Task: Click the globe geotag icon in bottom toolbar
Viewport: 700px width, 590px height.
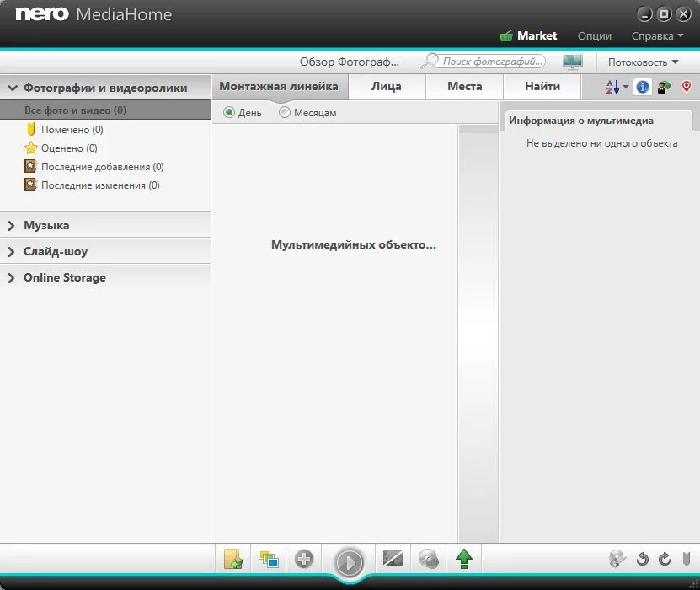Action: click(x=617, y=558)
